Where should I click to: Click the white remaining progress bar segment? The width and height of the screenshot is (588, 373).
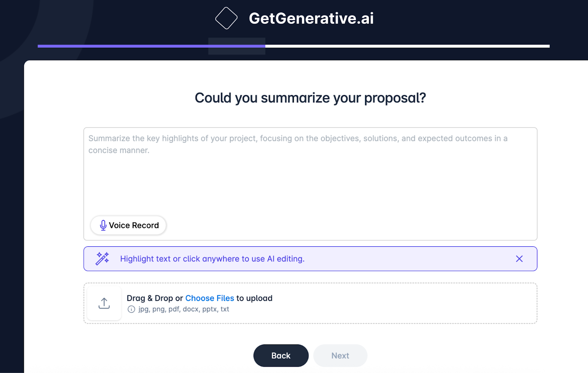pos(408,46)
